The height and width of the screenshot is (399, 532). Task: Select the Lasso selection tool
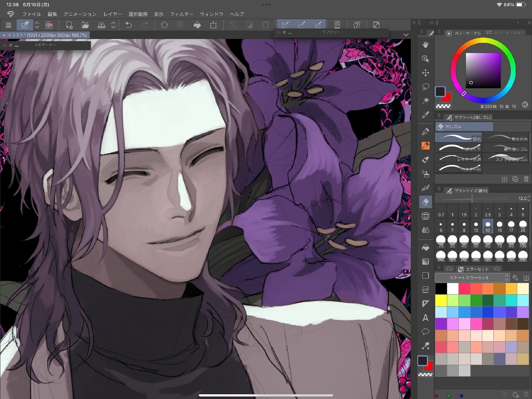coord(426,87)
